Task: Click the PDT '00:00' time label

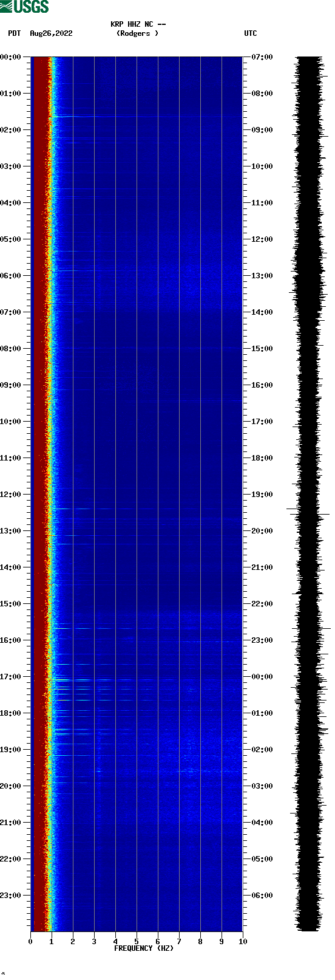Action: point(11,57)
